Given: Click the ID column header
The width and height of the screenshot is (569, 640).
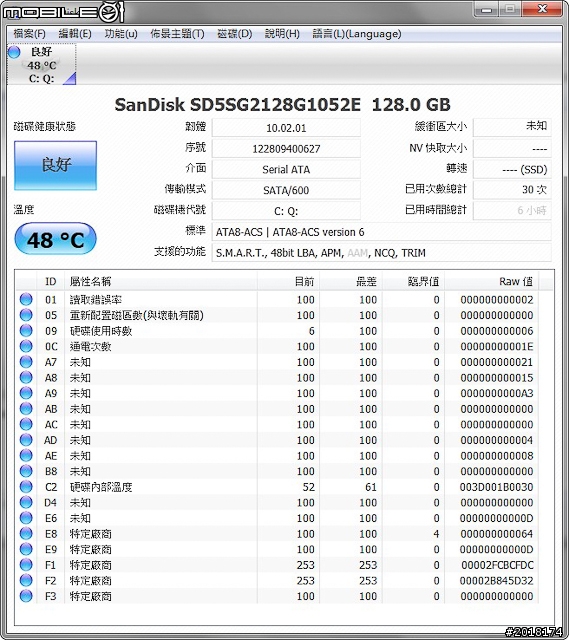Looking at the screenshot, I should tap(51, 281).
